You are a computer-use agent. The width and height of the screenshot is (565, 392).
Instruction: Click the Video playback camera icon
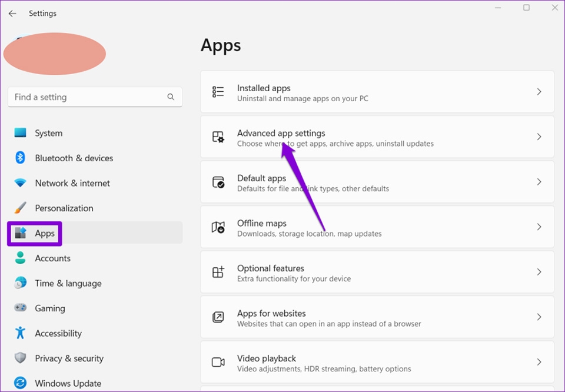pyautogui.click(x=218, y=362)
